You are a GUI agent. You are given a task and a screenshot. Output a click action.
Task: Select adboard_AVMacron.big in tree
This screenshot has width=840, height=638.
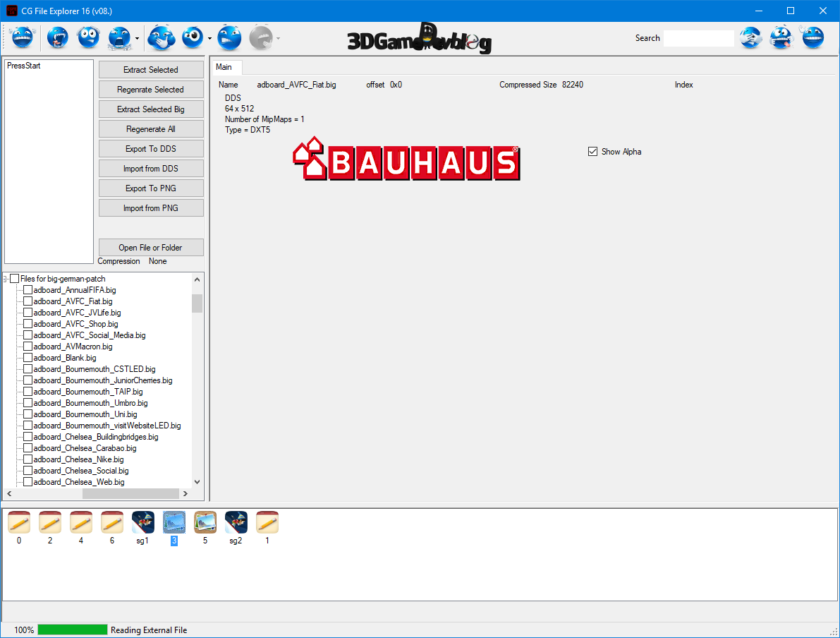(73, 347)
